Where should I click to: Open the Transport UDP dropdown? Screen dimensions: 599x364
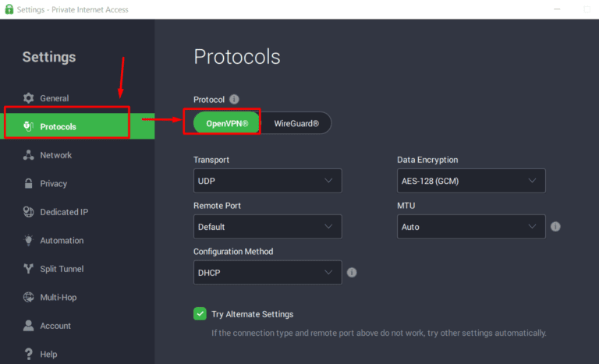click(x=267, y=181)
